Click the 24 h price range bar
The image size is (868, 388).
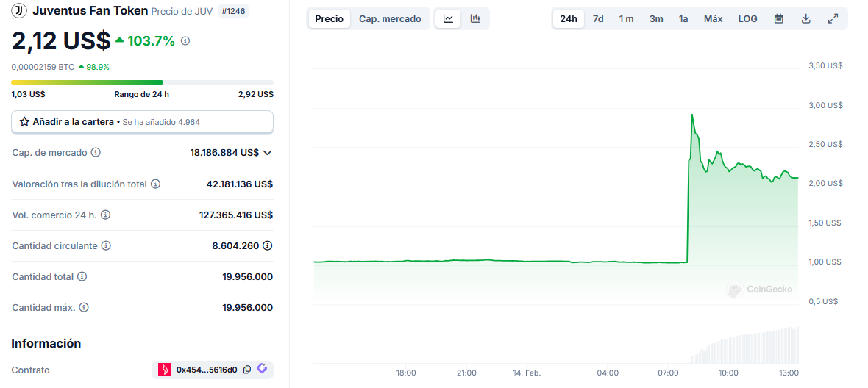point(142,82)
